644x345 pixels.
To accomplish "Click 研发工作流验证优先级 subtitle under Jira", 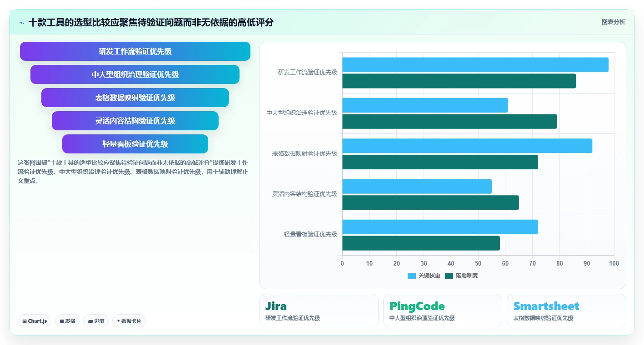I will (x=293, y=318).
